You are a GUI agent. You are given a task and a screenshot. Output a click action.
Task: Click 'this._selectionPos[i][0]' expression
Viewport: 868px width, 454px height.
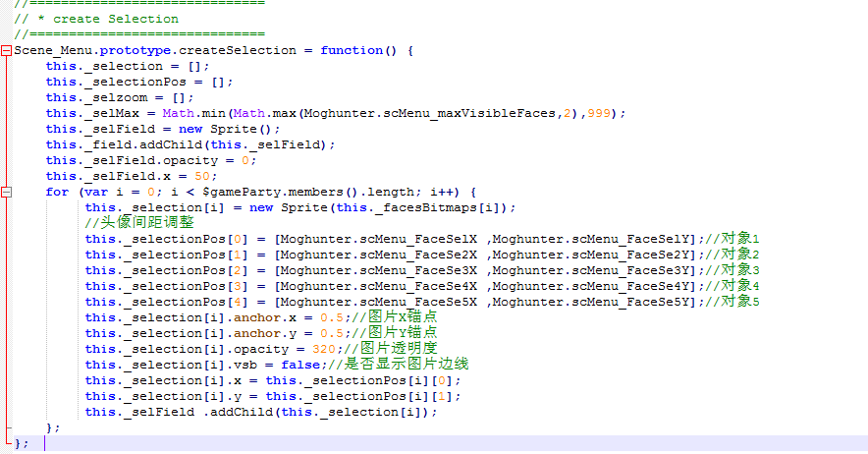[x=359, y=381]
